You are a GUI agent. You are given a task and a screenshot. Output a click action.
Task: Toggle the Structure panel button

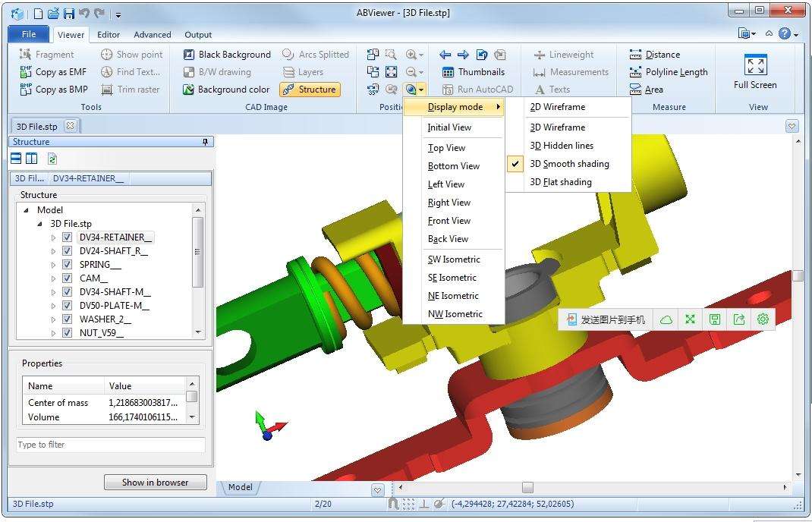click(x=310, y=89)
